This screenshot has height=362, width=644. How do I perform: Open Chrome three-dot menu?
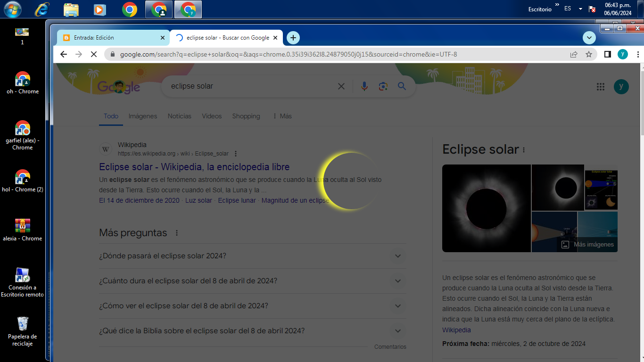[x=638, y=54]
